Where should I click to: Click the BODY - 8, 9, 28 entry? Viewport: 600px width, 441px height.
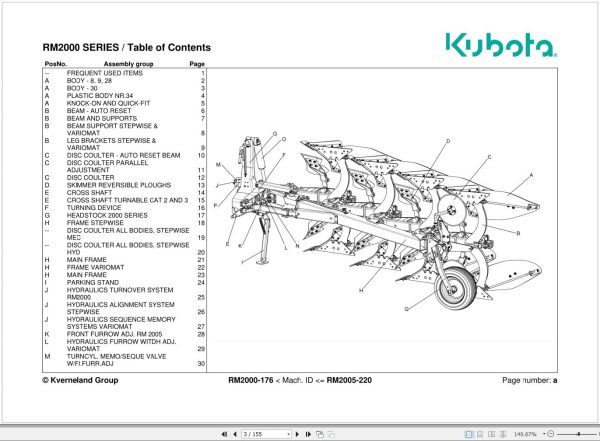(x=89, y=80)
